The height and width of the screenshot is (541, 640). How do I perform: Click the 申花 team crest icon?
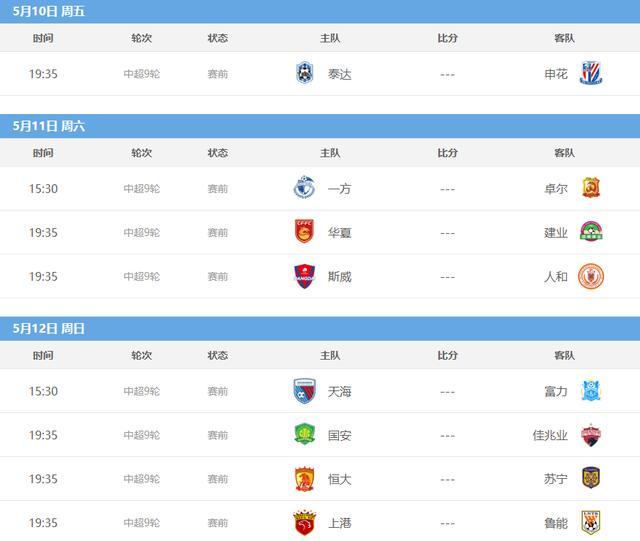(591, 73)
